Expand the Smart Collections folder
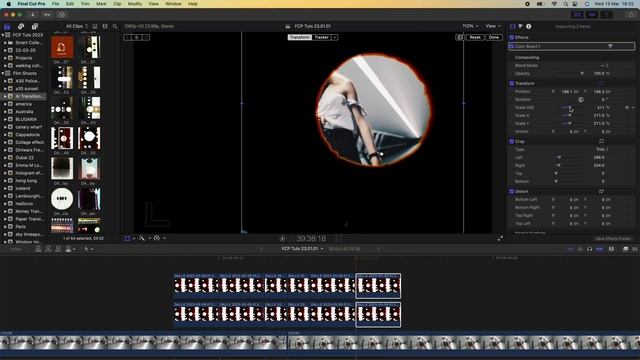 pos(5,43)
